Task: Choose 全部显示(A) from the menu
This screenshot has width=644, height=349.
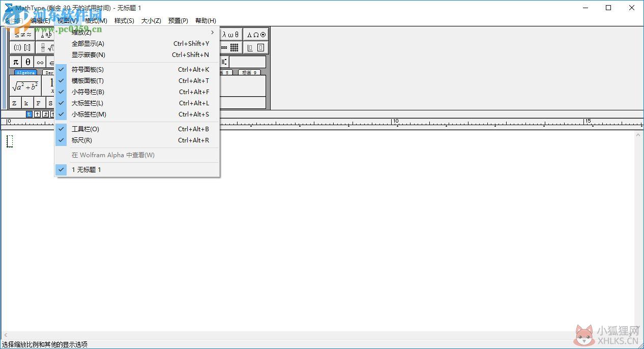Action: (x=137, y=44)
